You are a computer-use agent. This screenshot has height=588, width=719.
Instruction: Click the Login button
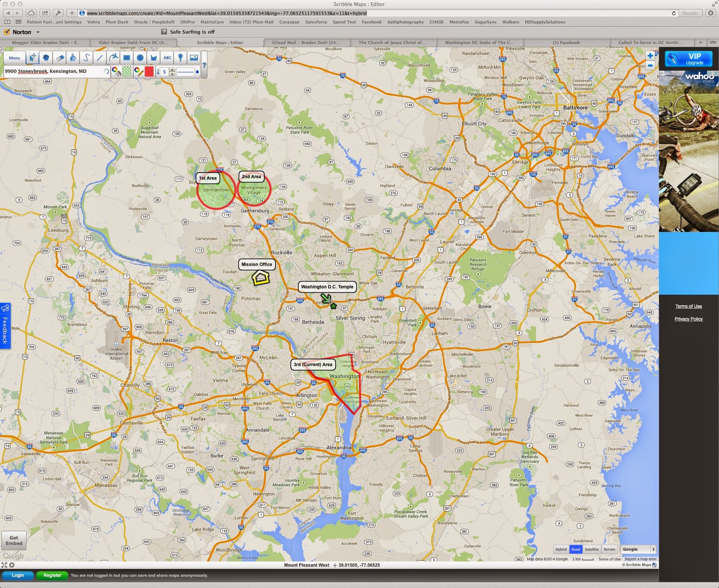point(18,575)
